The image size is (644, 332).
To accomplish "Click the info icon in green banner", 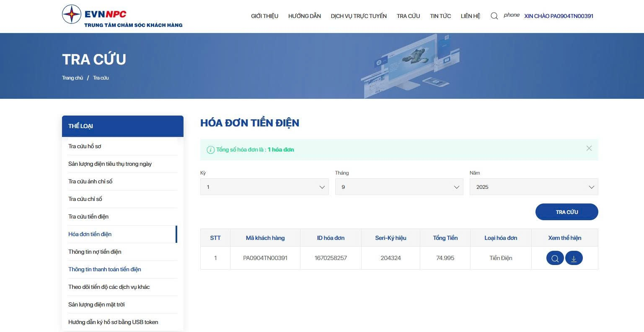I will coord(211,150).
